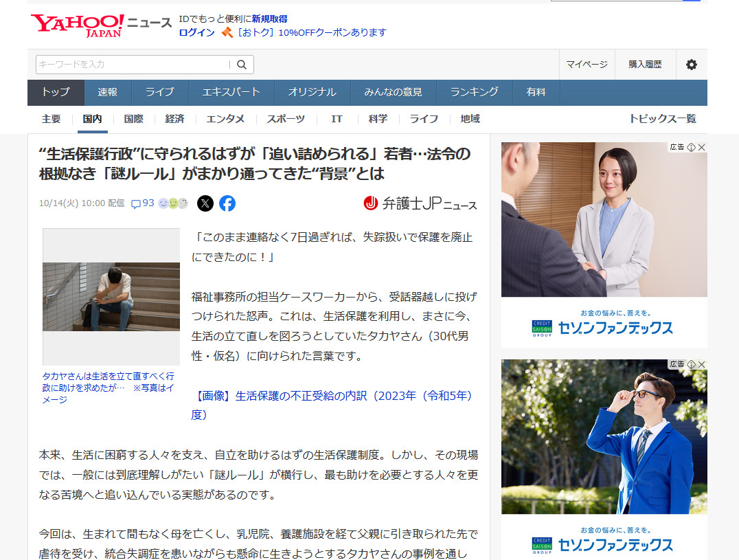This screenshot has width=739, height=560.
Task: Select the エンタメ category
Action: tap(225, 119)
